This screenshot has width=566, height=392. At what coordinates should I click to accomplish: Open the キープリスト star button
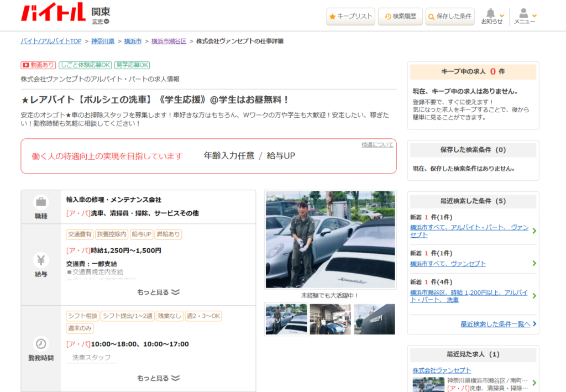click(350, 17)
